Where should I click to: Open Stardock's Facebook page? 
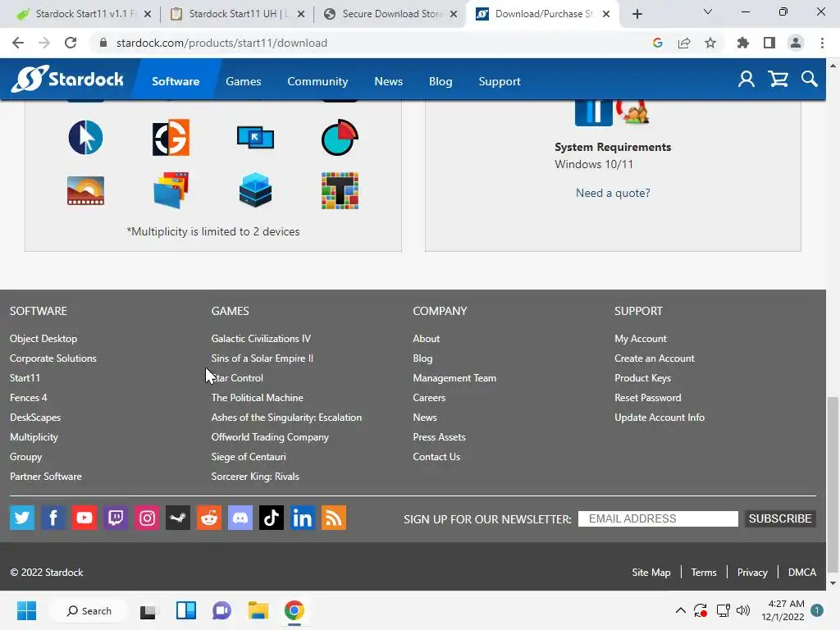tap(53, 518)
